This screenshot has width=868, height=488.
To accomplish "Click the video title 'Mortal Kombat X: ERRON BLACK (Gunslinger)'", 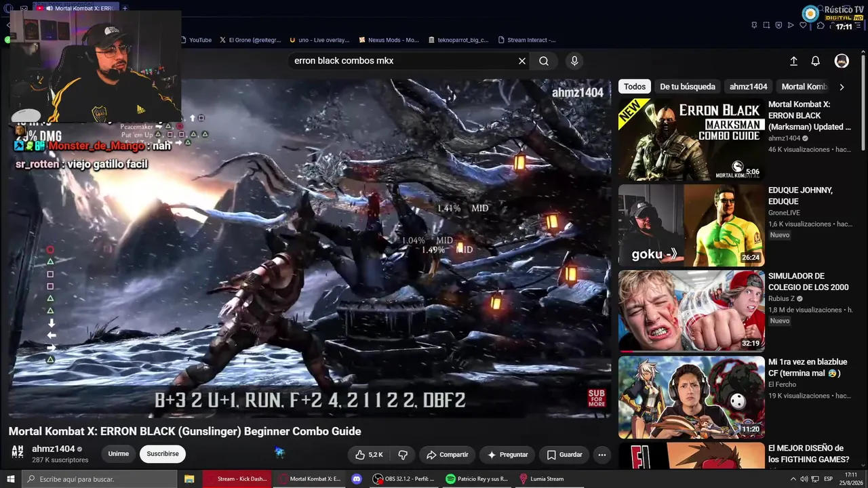I will [x=184, y=432].
